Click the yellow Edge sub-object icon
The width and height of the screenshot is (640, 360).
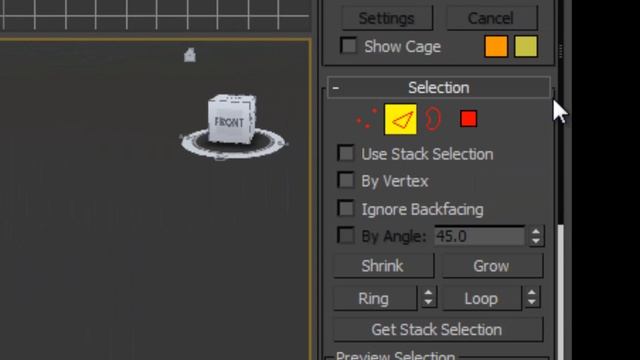[401, 119]
